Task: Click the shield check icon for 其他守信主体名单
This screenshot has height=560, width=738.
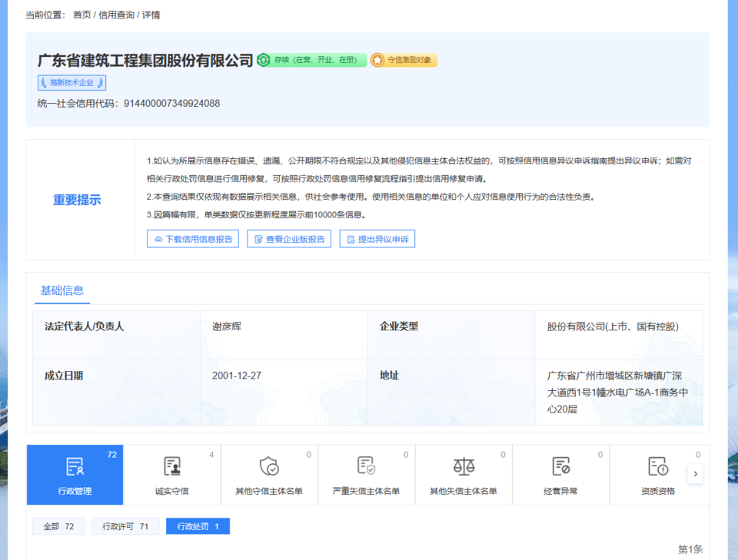Action: (x=269, y=466)
